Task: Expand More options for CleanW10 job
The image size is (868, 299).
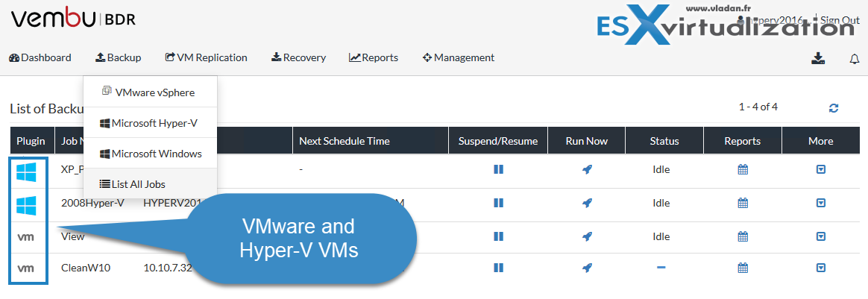Action: 821,268
